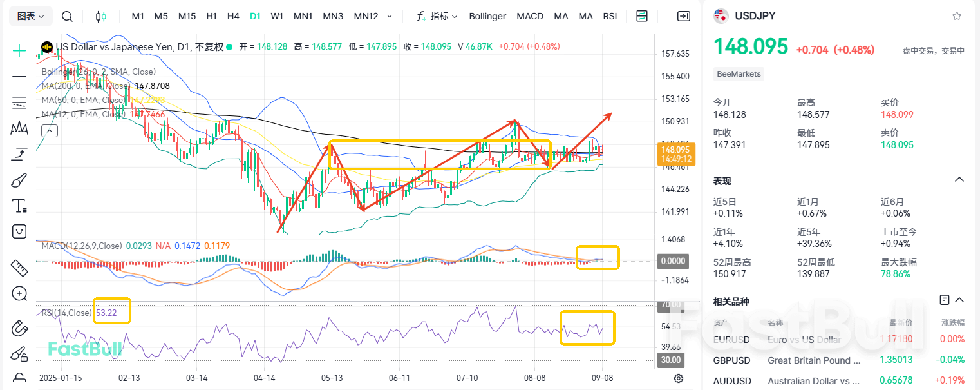The image size is (980, 390).
Task: Collapse the indicator legend list
Action: (x=50, y=131)
